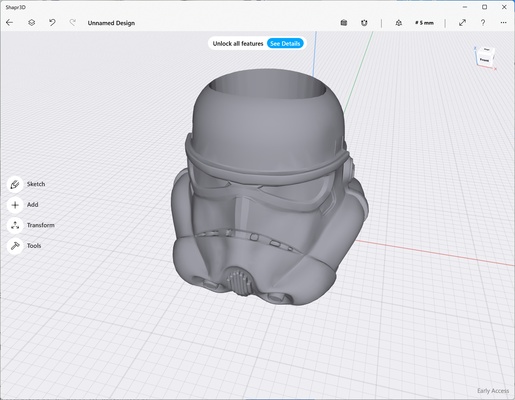Screen dimensions: 515x400
Task: Maximize the Shapr3D window
Action: [x=485, y=7]
